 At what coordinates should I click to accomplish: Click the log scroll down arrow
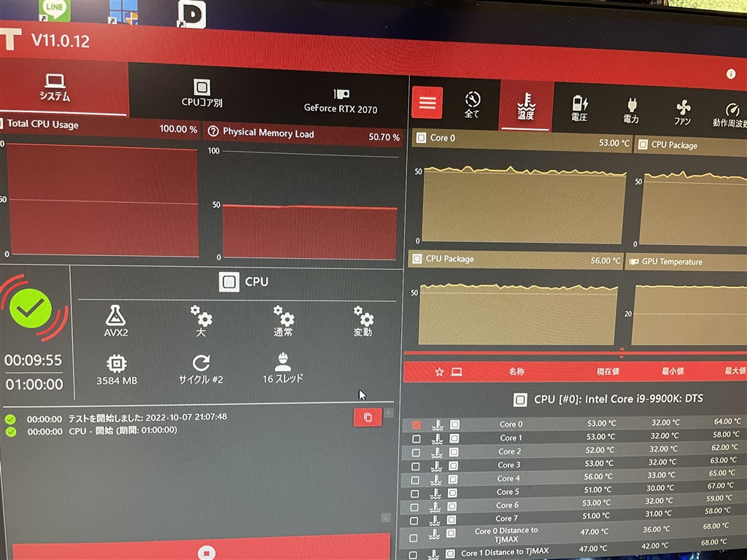click(386, 518)
